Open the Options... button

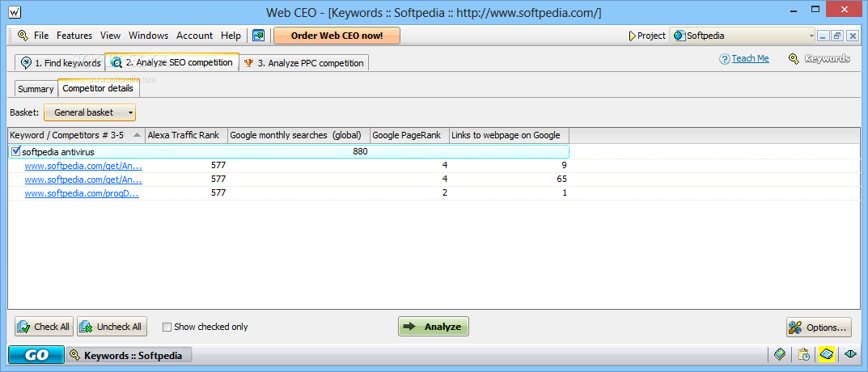tap(819, 328)
